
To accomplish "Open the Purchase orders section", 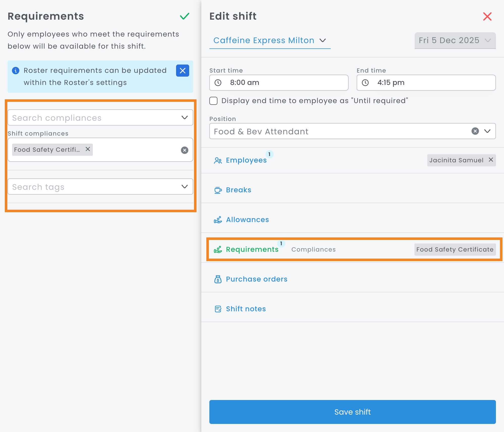I will click(256, 279).
